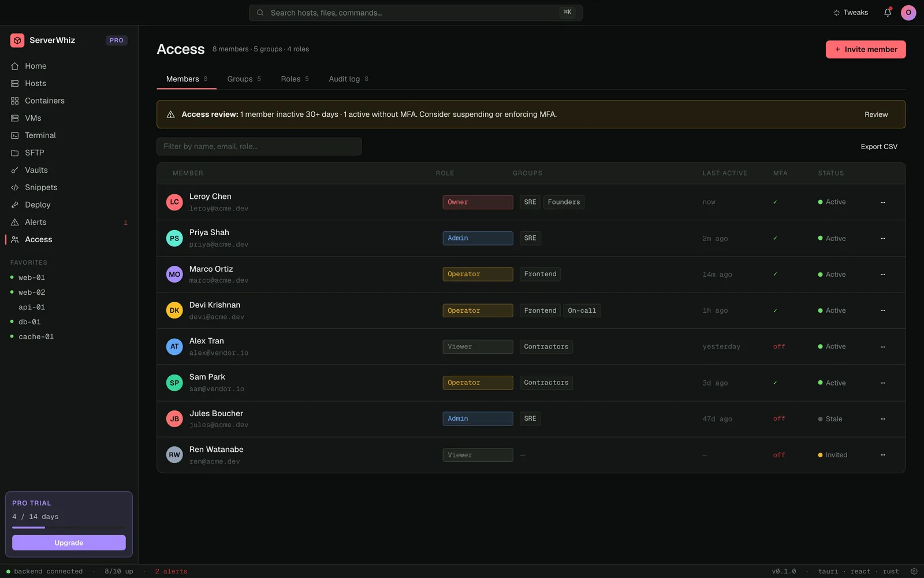Open favorite host cache-01

69,336
